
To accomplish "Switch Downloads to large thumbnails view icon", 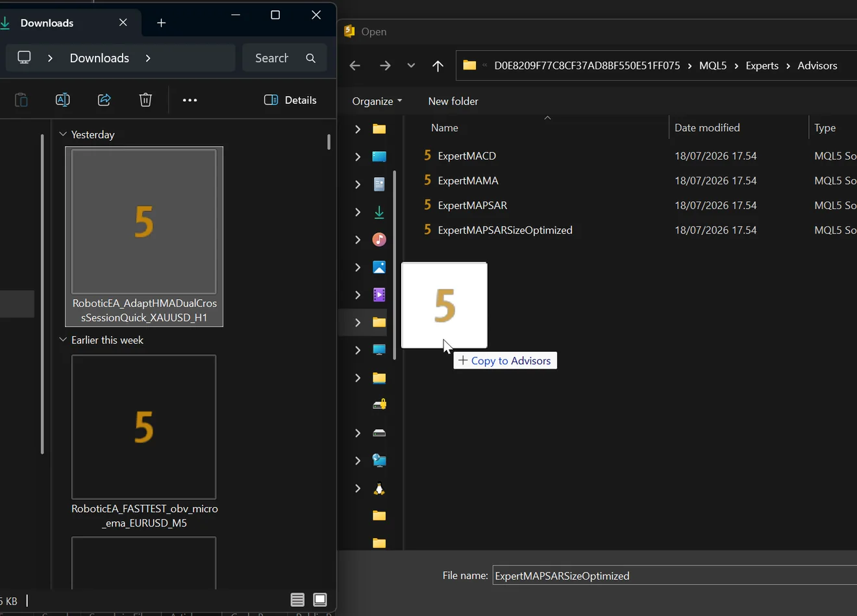I will pyautogui.click(x=320, y=600).
